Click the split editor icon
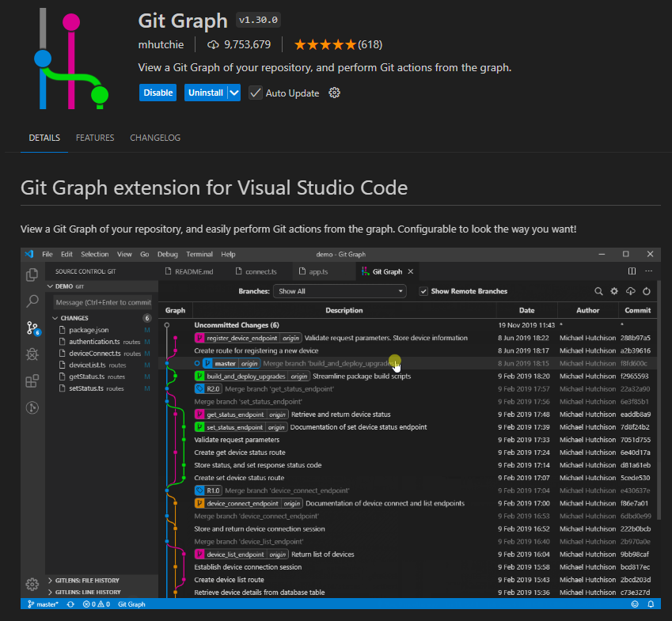 tap(632, 271)
